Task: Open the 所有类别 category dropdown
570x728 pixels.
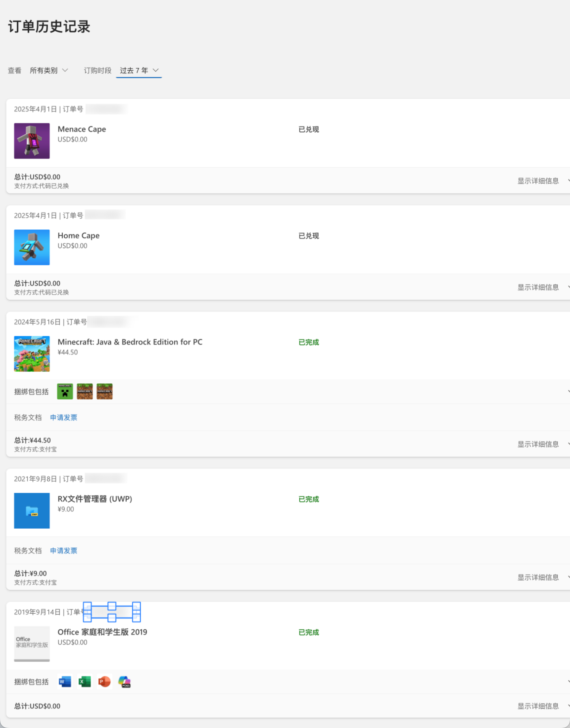Action: point(49,71)
